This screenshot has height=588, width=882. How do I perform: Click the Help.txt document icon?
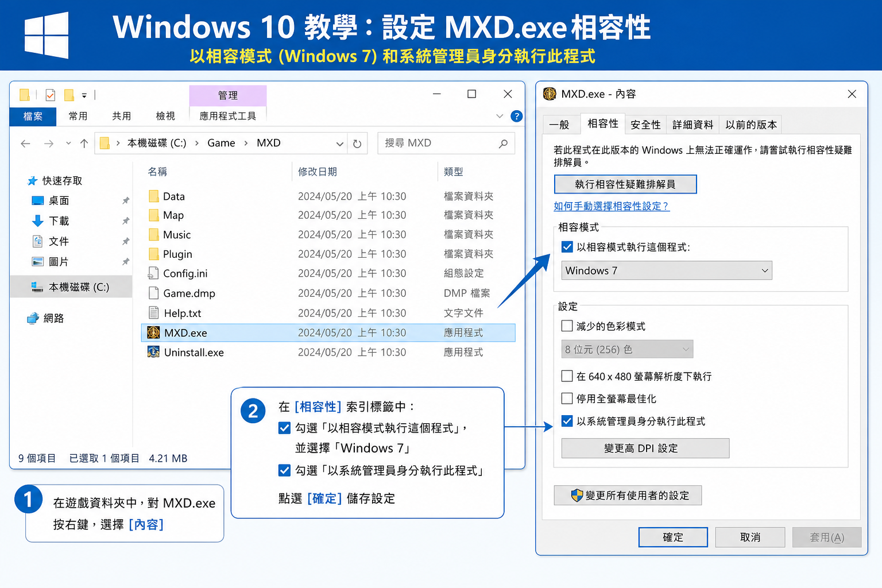[153, 313]
